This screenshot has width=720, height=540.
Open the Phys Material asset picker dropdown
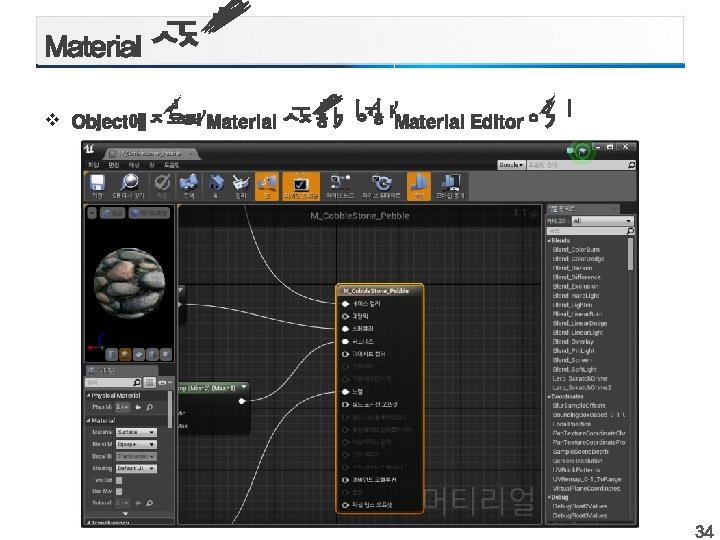pos(123,407)
